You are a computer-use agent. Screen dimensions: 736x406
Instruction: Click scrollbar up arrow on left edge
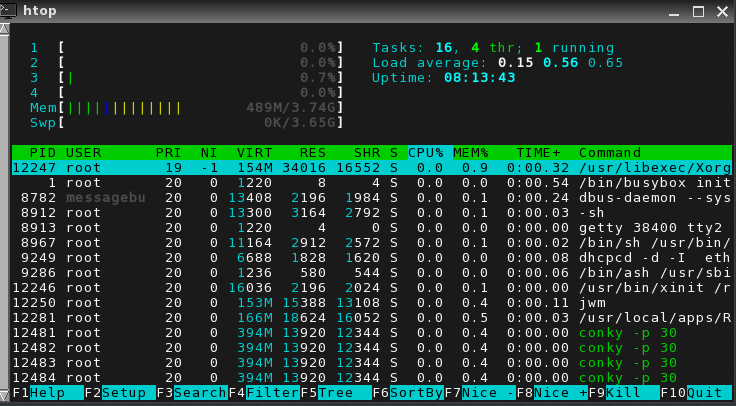(4, 29)
